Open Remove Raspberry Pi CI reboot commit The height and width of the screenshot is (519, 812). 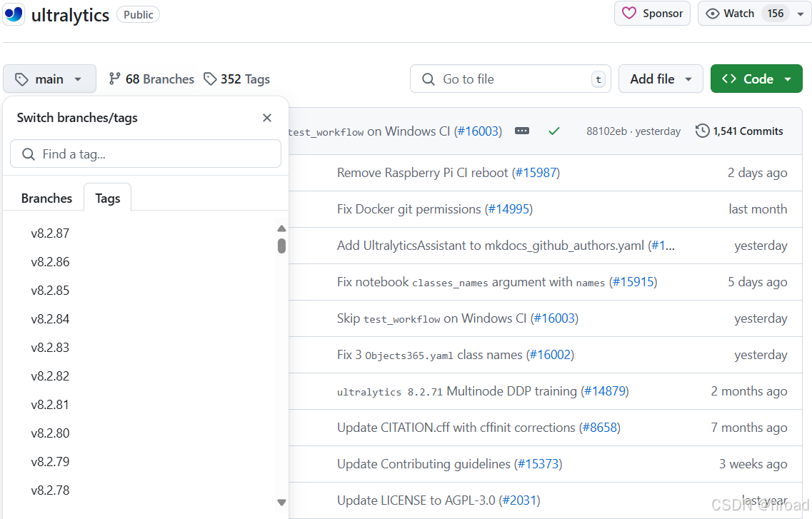click(423, 173)
